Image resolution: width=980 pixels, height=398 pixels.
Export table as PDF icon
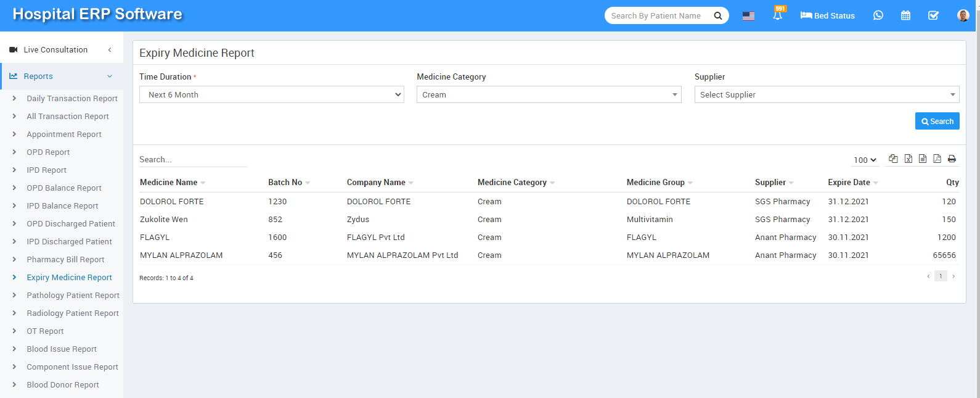coord(937,159)
